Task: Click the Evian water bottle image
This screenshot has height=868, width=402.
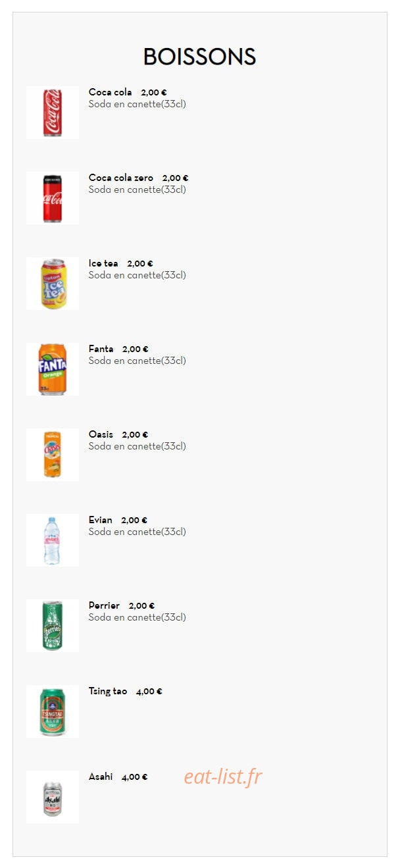Action: pos(53,540)
